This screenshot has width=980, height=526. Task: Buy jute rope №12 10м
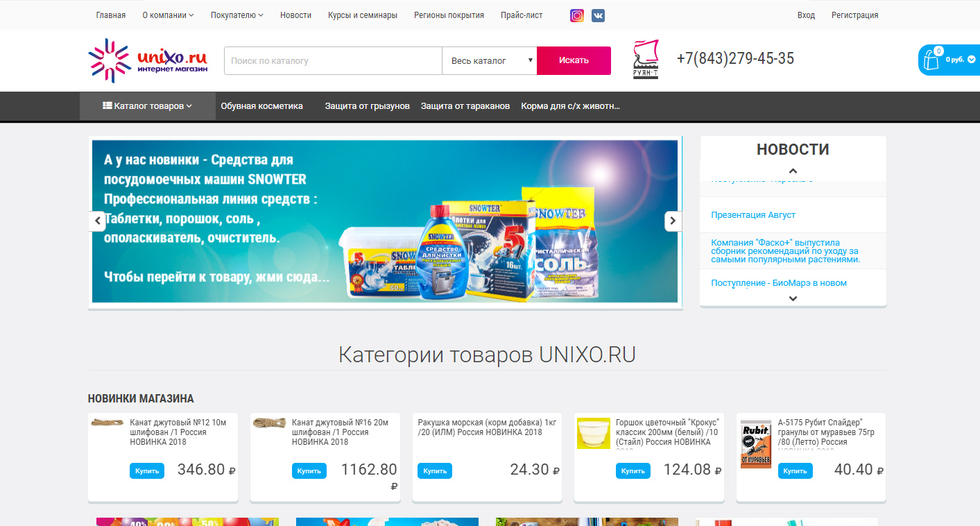click(x=147, y=470)
